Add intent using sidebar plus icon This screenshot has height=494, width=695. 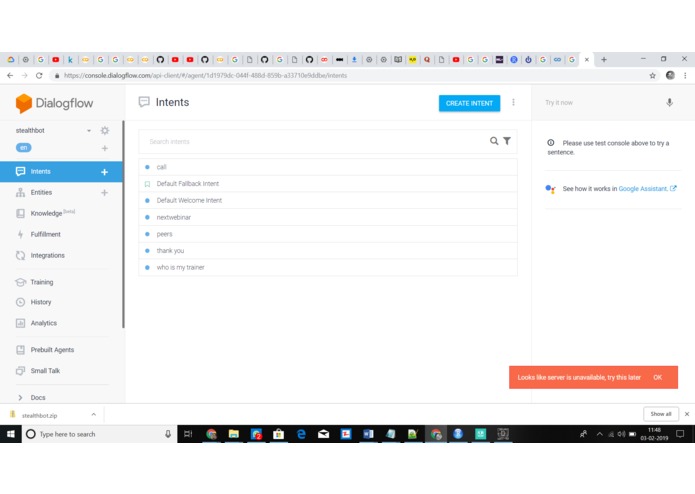click(x=105, y=172)
